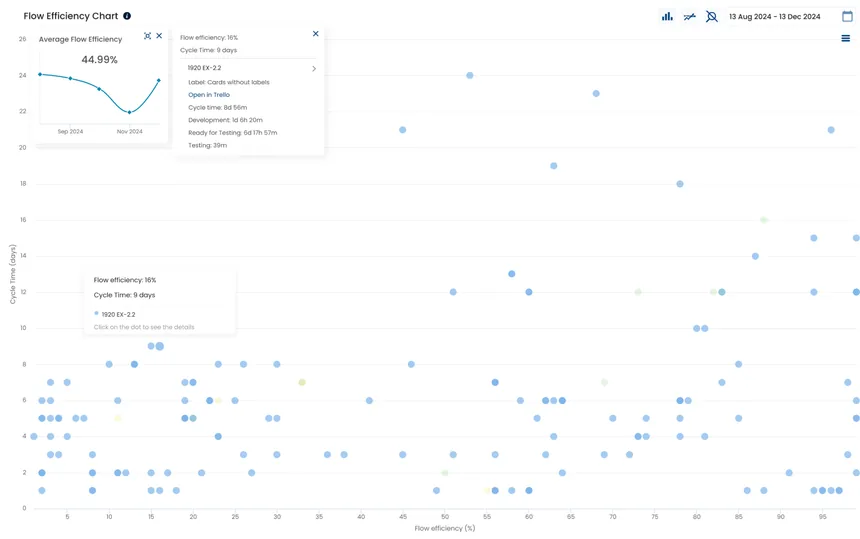Click the info icon beside Flow Efficiency Chart
860x539 pixels.
[127, 16]
